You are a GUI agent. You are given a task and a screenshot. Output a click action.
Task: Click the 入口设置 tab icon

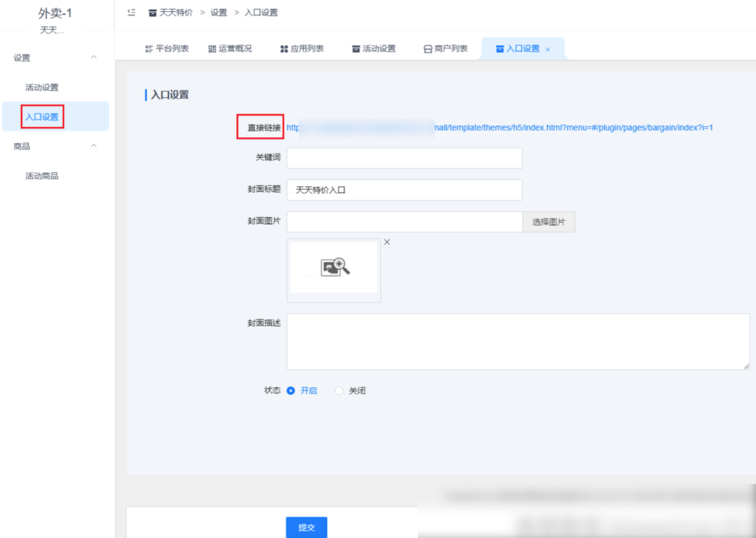(500, 48)
